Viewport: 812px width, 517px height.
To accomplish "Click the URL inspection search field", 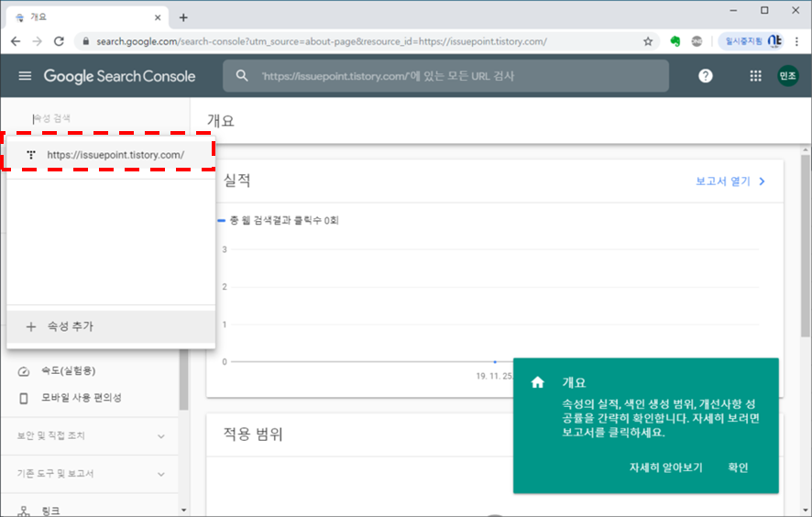I will [x=445, y=76].
